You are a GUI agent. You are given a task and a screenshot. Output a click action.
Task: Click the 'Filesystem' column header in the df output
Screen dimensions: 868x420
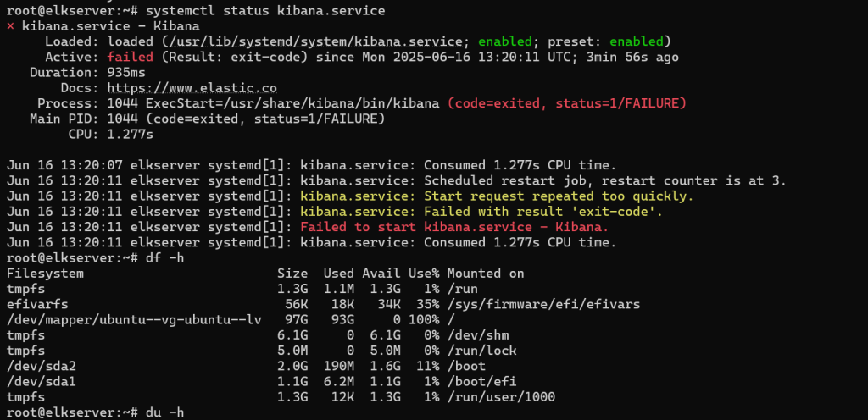pyautogui.click(x=45, y=273)
